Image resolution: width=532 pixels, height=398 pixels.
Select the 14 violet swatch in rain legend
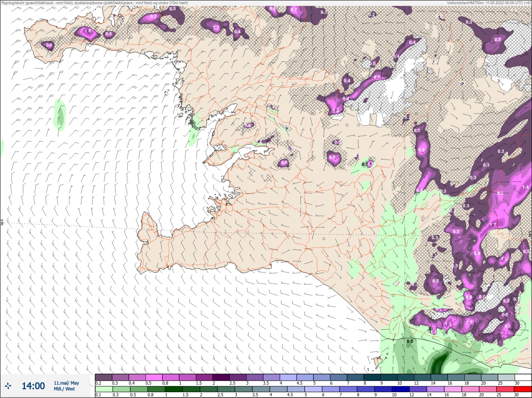click(x=435, y=389)
